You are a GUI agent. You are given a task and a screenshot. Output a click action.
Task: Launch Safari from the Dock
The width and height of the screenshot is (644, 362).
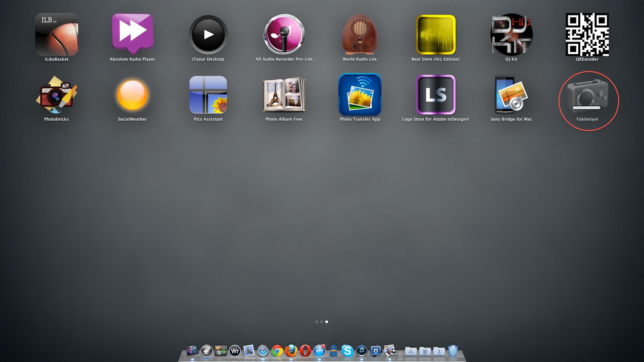263,351
